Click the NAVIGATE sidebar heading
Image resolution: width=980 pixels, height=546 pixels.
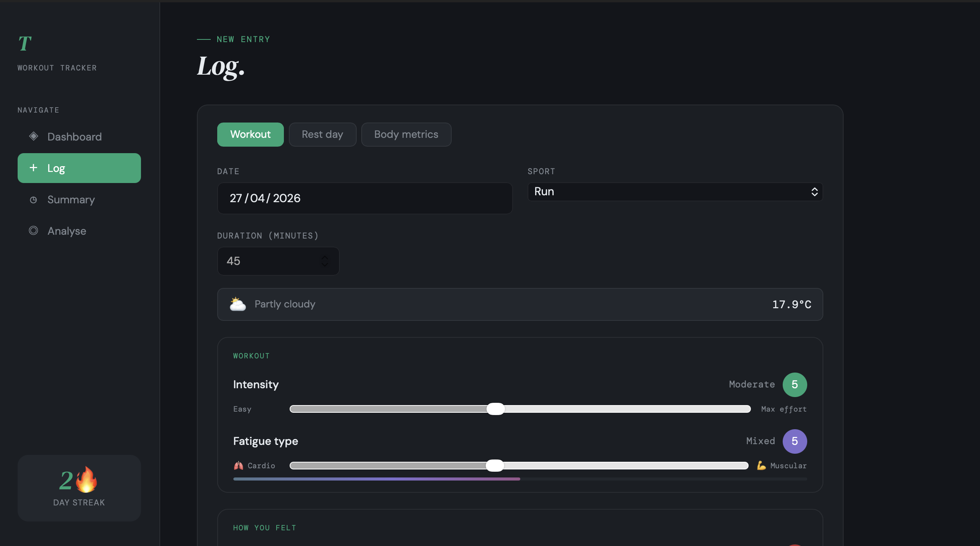point(38,110)
